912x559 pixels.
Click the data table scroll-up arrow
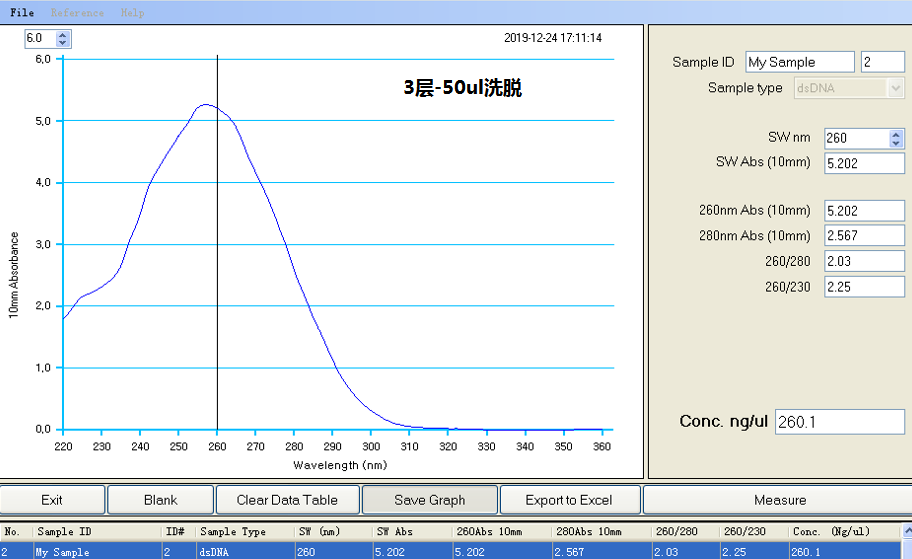click(907, 531)
